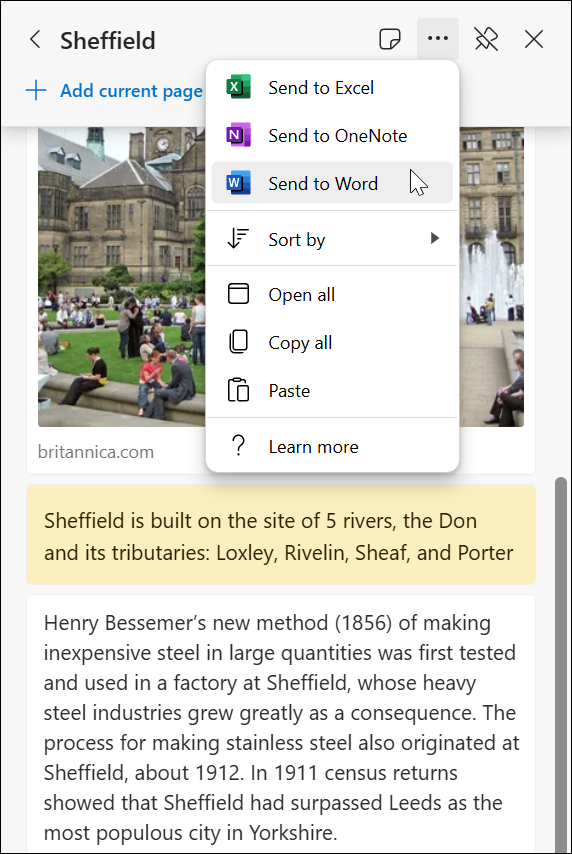Click the question mark help icon
The image size is (572, 854).
238,446
